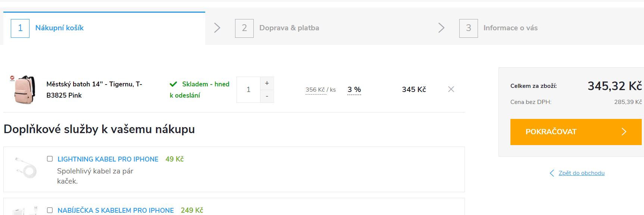Open the Lightning kabel pro iPhone link
Viewport: 644px width, 215px height.
[108, 159]
